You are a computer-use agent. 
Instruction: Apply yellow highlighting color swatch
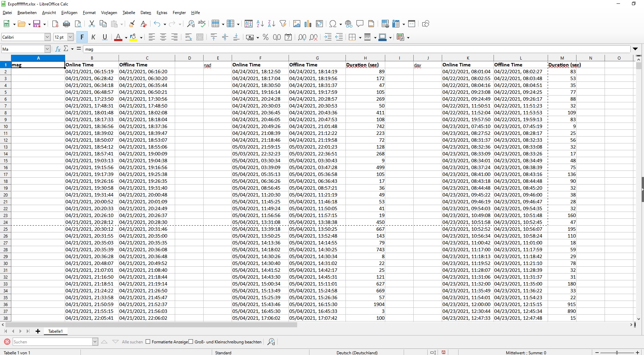click(x=133, y=37)
